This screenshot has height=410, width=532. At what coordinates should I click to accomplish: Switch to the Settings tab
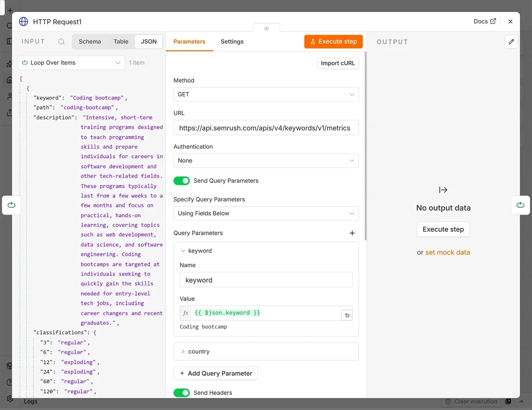[232, 42]
